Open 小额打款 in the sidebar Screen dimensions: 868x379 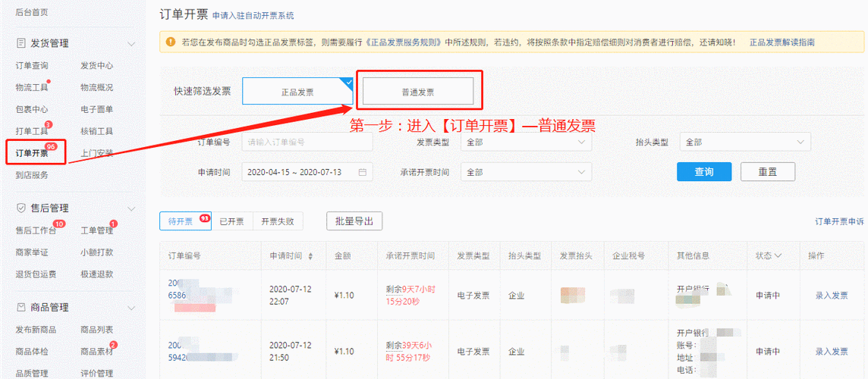click(x=97, y=252)
